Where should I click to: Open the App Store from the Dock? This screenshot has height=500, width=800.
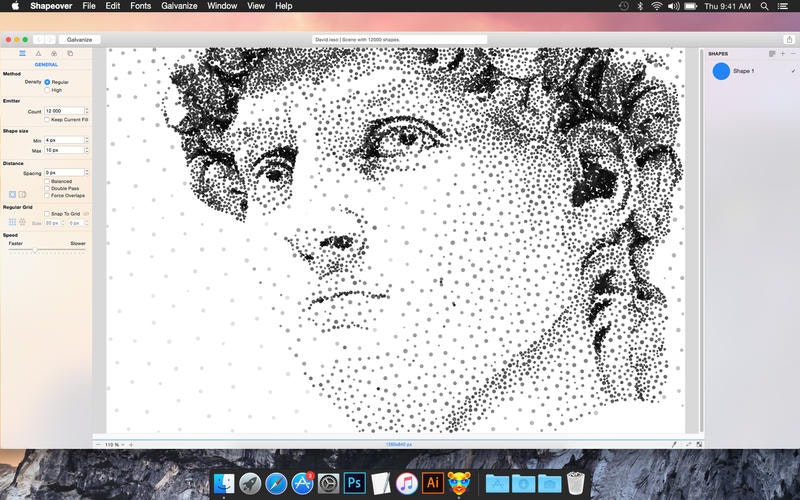point(302,483)
